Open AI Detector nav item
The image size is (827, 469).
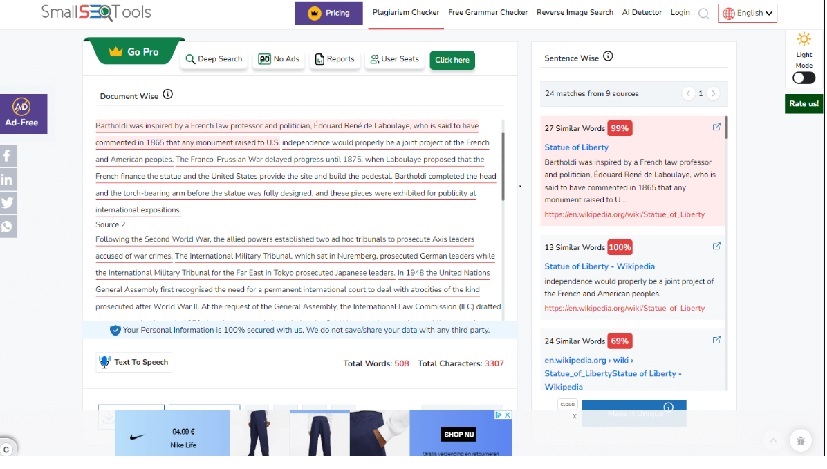[641, 12]
